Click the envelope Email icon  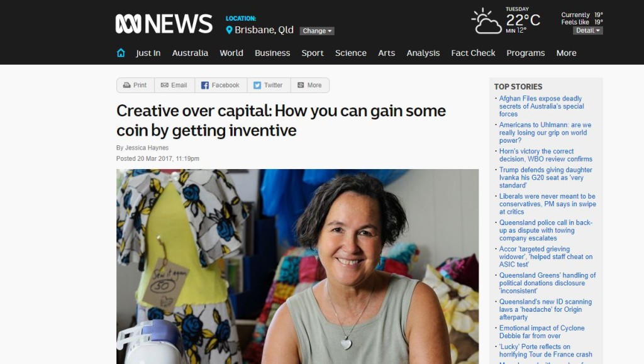click(165, 85)
